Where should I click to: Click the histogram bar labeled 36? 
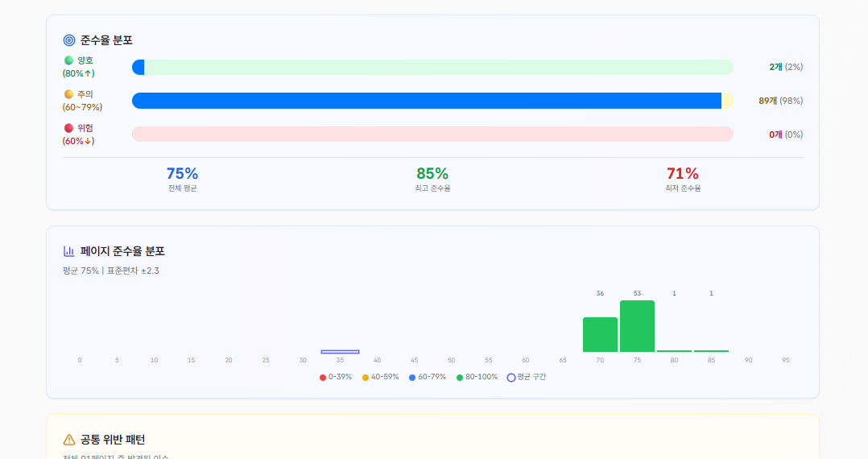600,334
